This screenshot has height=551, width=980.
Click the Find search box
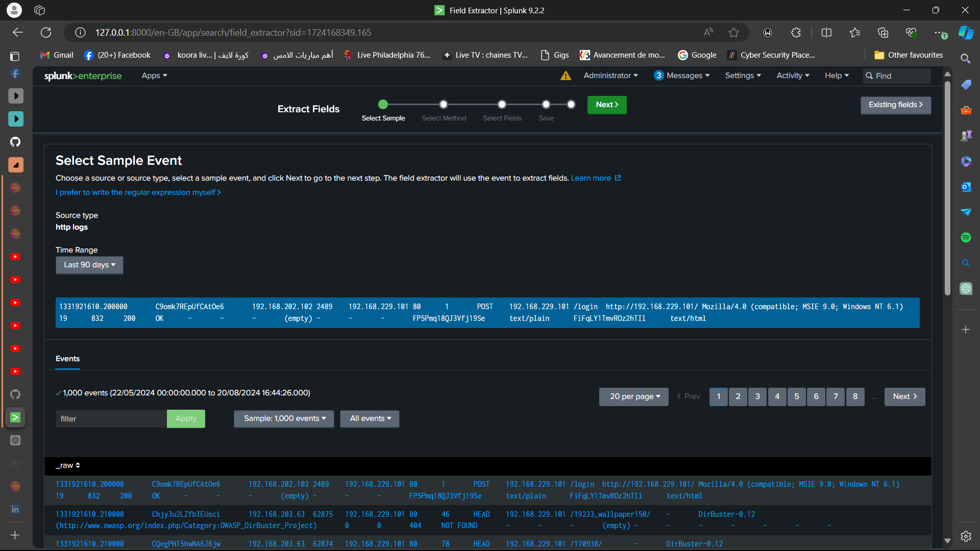pyautogui.click(x=897, y=76)
